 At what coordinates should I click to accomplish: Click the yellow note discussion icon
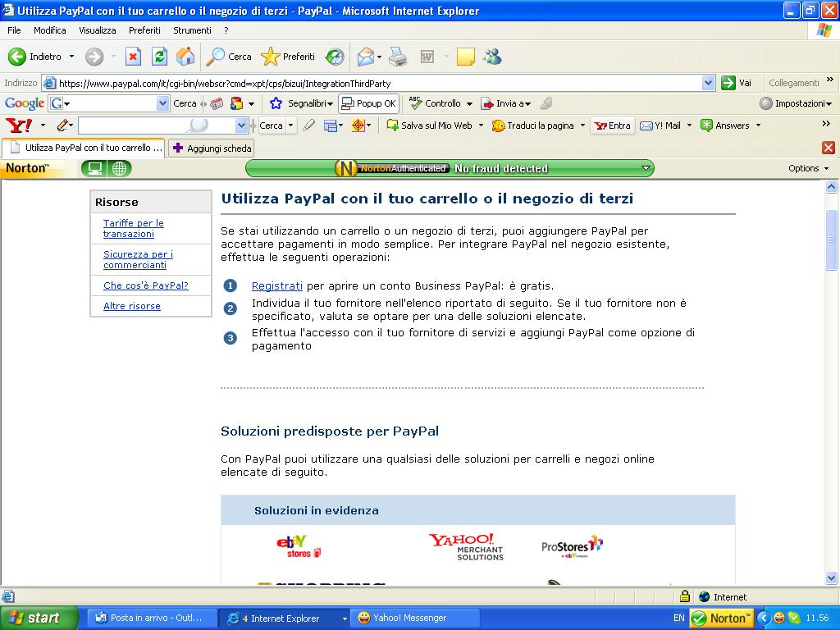pos(466,57)
